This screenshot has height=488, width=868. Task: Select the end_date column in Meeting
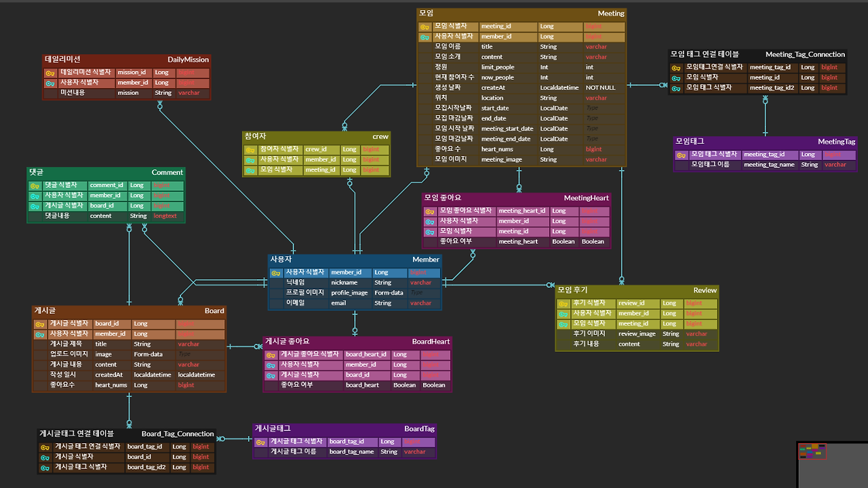pos(494,119)
